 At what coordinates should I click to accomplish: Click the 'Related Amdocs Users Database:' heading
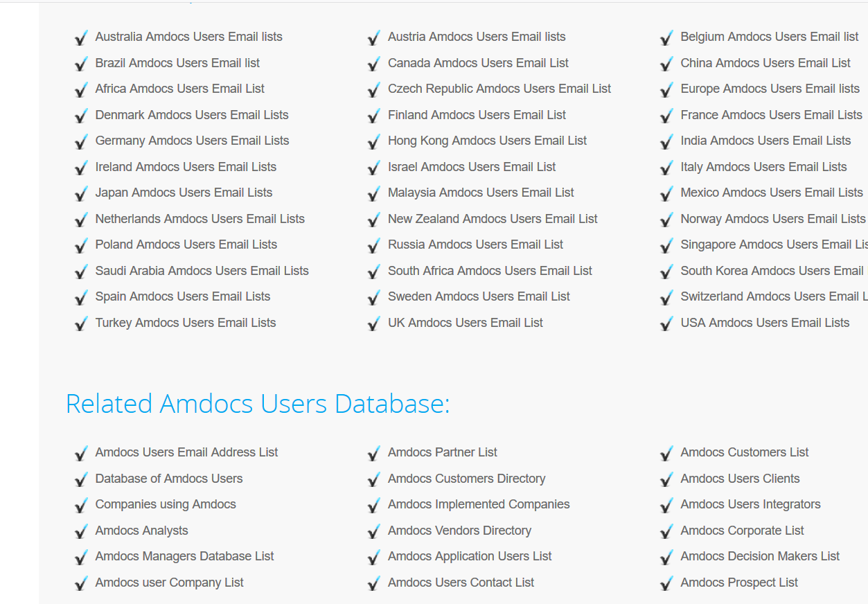click(258, 404)
